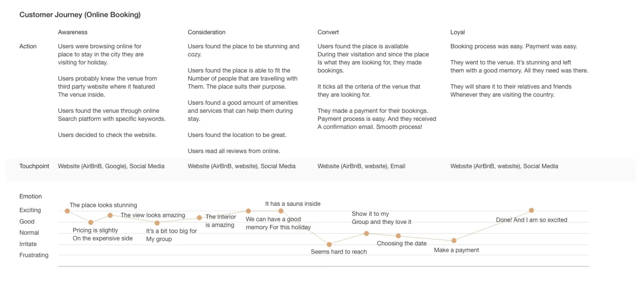Click the 'Seems hard to reach' low point
The width and height of the screenshot is (644, 283).
[x=329, y=244]
